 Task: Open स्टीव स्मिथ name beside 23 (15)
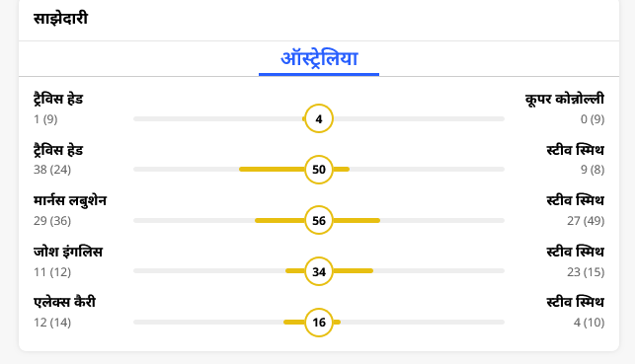575,252
